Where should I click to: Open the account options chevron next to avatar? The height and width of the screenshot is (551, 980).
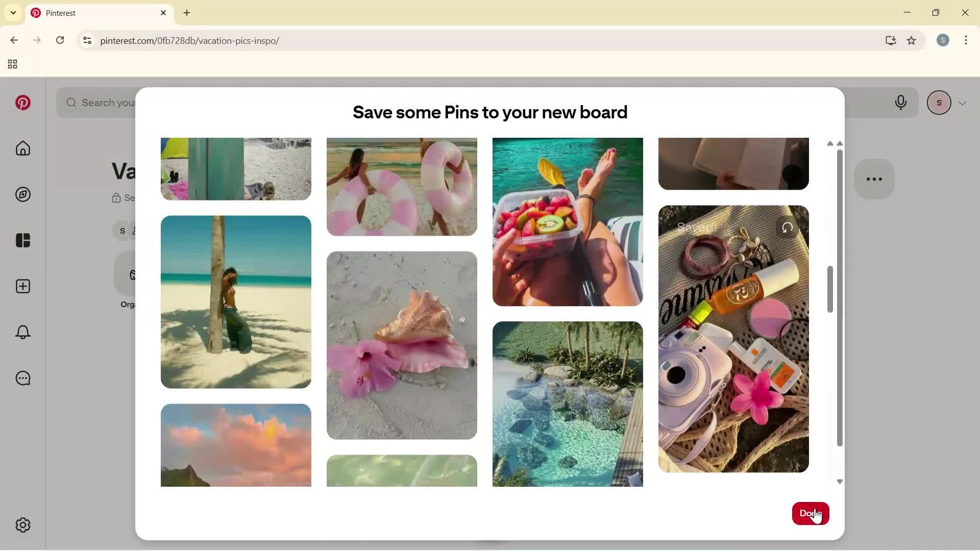point(963,103)
